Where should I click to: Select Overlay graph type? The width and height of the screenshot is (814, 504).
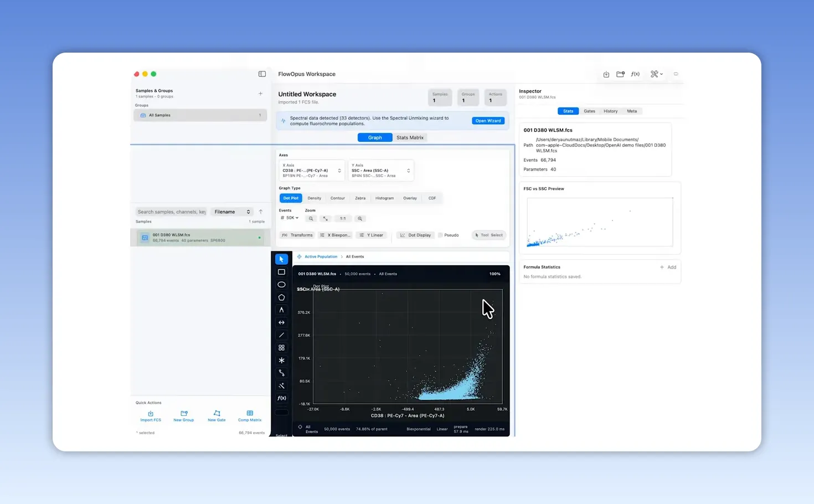[410, 198]
